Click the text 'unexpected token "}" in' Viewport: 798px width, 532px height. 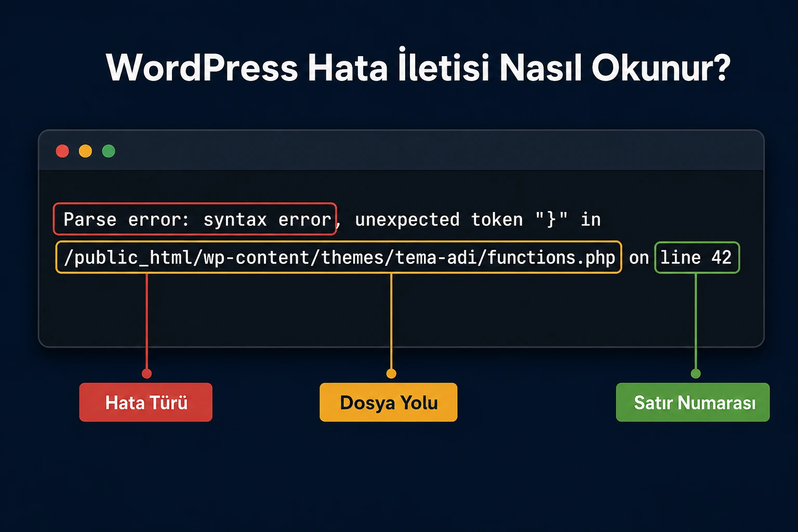click(477, 219)
